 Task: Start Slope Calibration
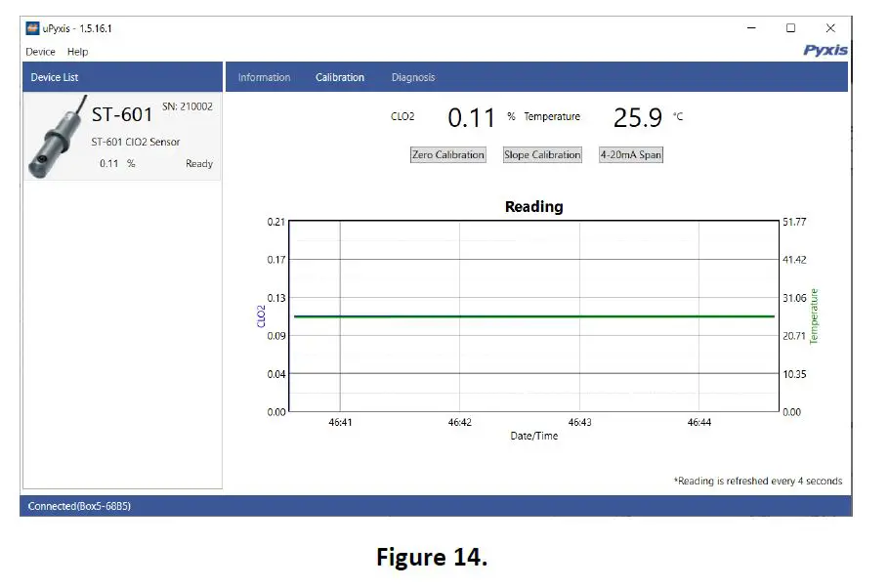pos(542,154)
